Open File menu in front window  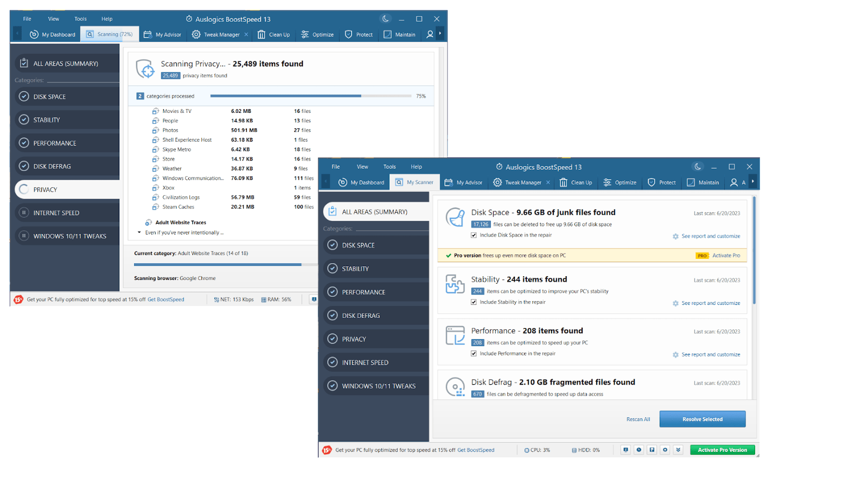click(x=336, y=167)
